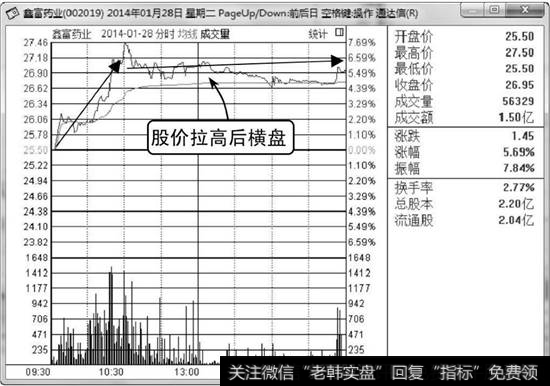The width and height of the screenshot is (550, 386).
Task: Click the 股价拉高后横盘 annotation box
Action: click(220, 138)
